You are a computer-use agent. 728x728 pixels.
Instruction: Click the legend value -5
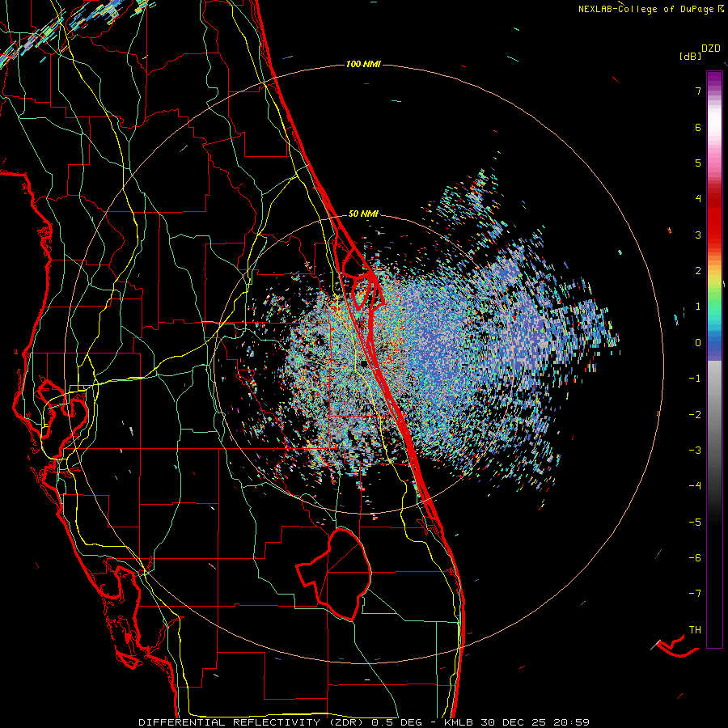[x=695, y=523]
